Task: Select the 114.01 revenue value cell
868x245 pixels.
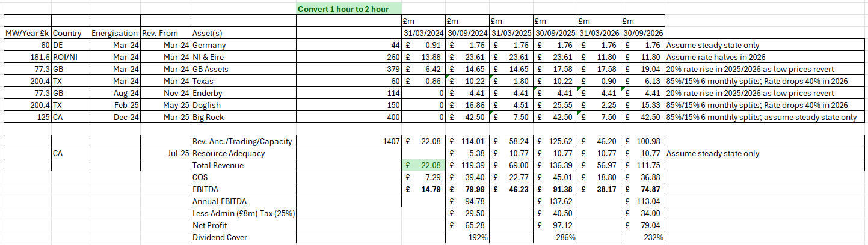Action: pyautogui.click(x=467, y=141)
